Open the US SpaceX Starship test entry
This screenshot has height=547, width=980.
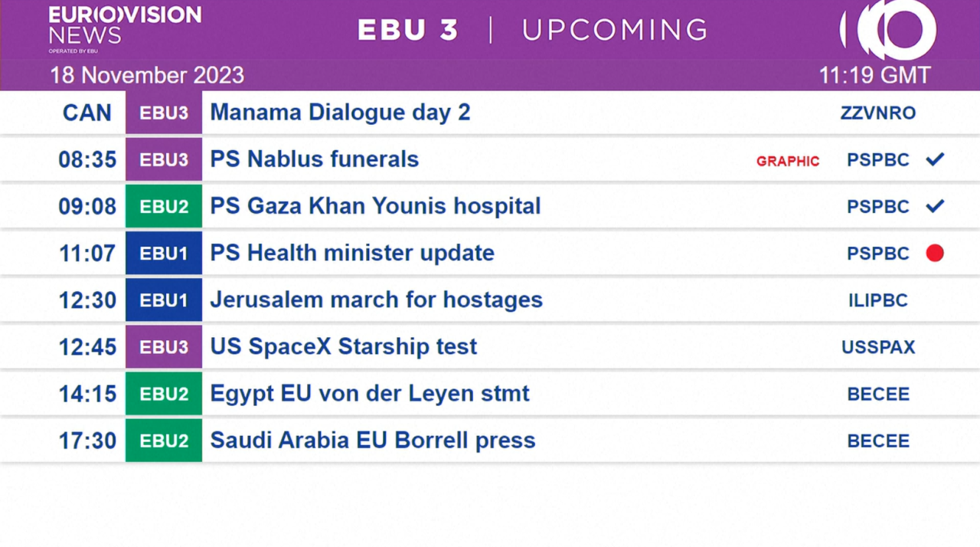pos(343,346)
